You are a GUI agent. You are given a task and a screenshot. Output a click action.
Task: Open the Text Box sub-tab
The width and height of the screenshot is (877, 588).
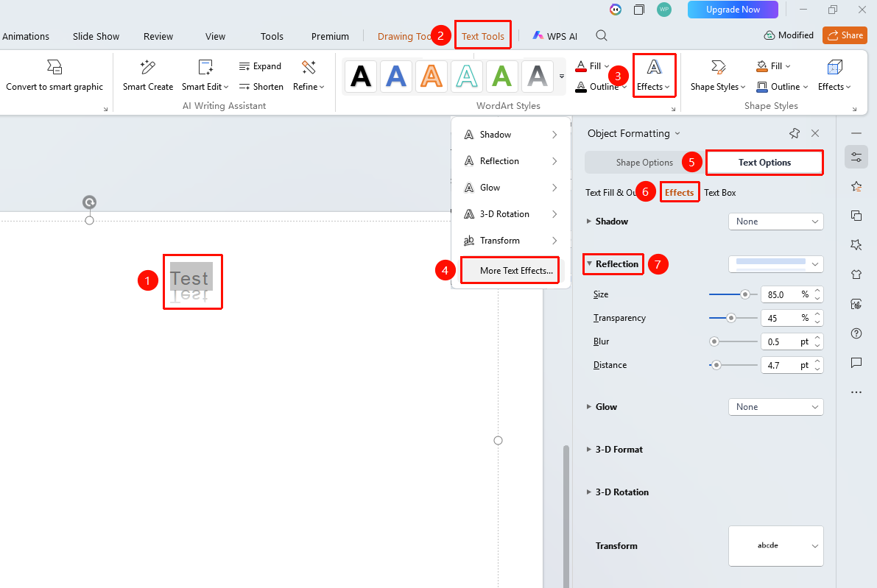click(x=720, y=193)
